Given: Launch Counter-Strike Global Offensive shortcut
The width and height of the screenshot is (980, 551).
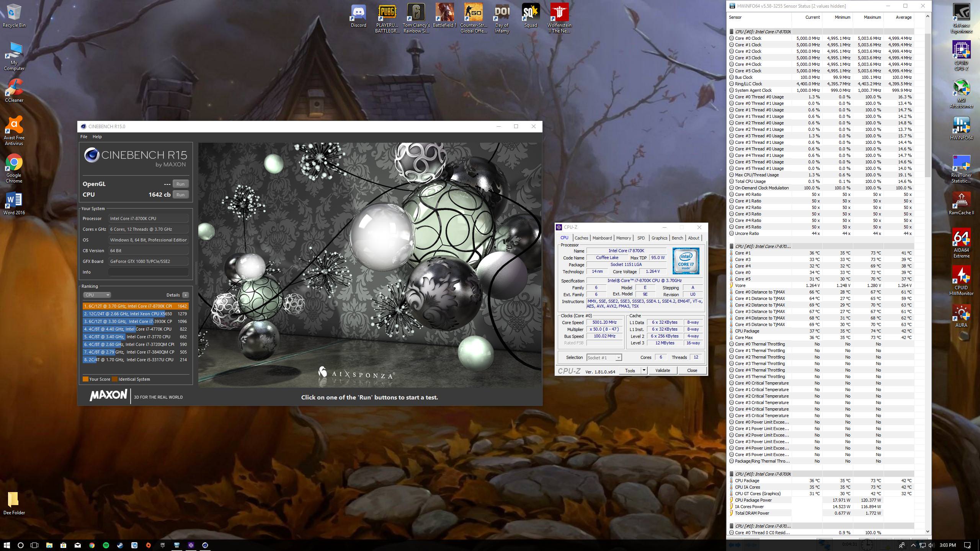Looking at the screenshot, I should pyautogui.click(x=474, y=18).
